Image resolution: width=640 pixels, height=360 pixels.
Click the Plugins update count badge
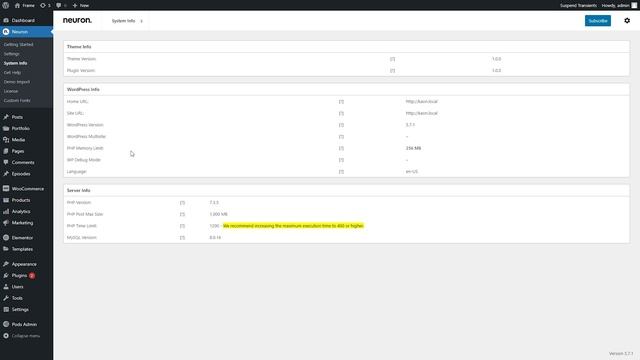click(x=32, y=276)
